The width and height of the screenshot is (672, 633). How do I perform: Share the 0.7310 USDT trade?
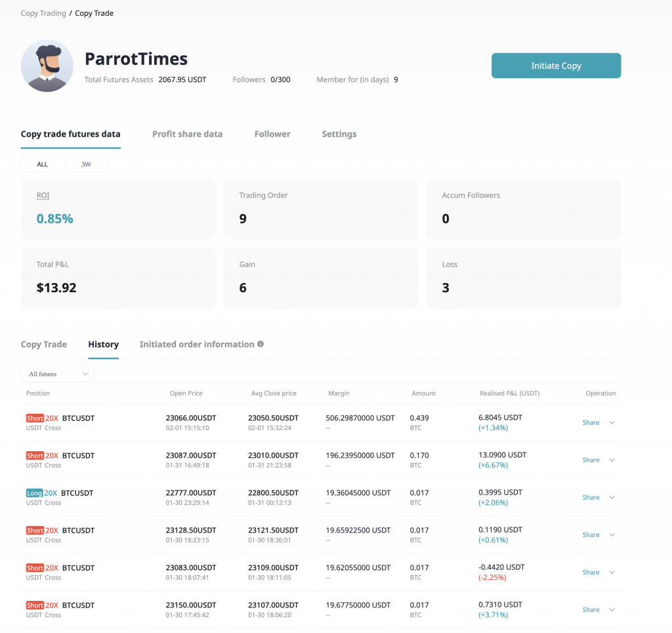click(591, 609)
